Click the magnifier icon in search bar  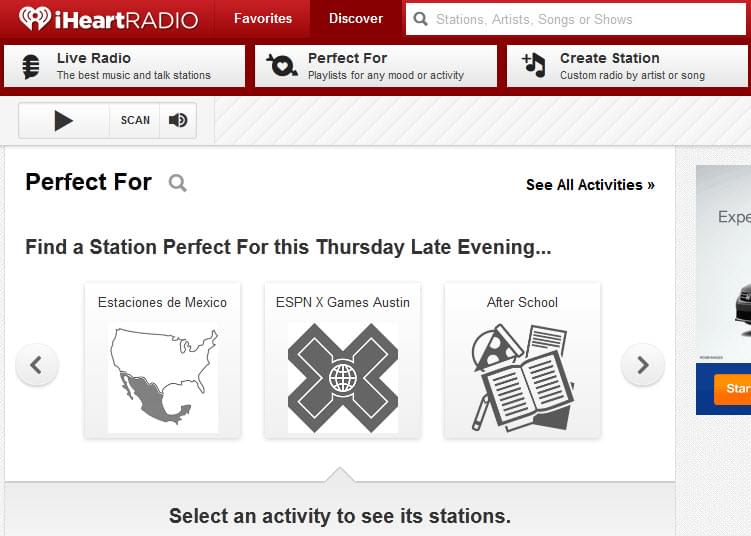click(x=421, y=19)
